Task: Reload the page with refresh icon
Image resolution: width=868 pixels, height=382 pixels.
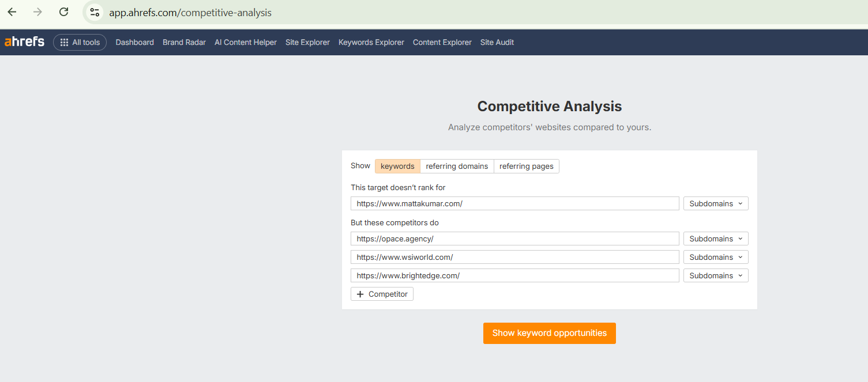Action: pos(64,12)
